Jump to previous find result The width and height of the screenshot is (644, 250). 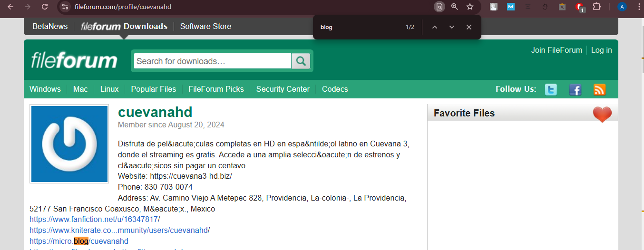(x=434, y=27)
